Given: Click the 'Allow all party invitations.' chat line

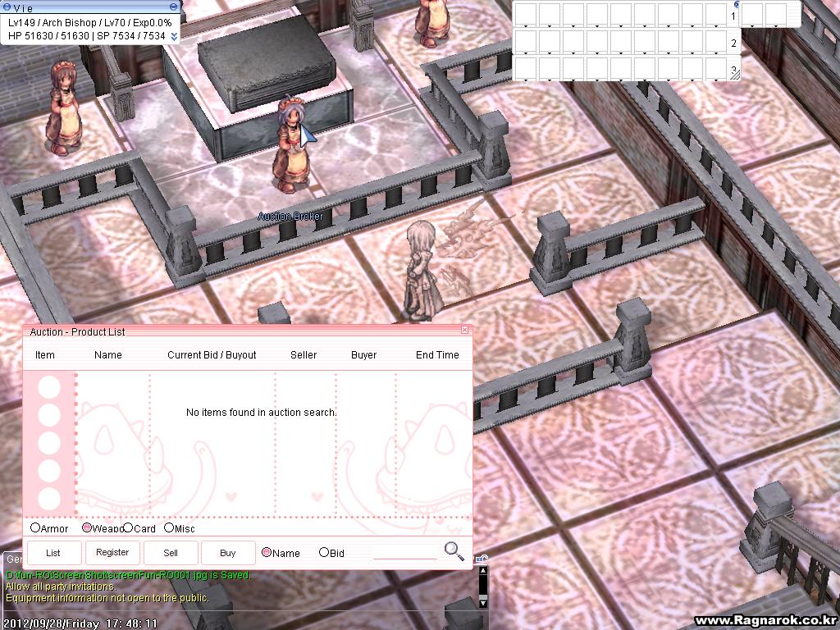Looking at the screenshot, I should (60, 586).
